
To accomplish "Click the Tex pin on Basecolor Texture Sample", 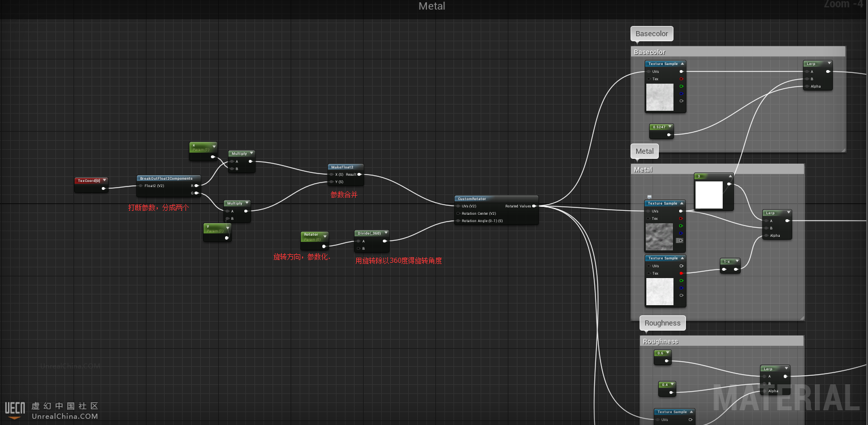I will 649,79.
